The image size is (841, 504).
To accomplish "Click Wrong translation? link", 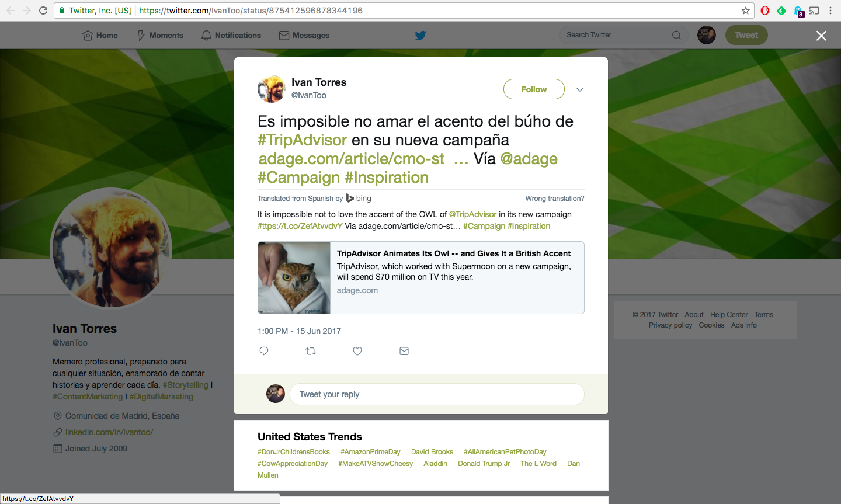I will pyautogui.click(x=555, y=199).
